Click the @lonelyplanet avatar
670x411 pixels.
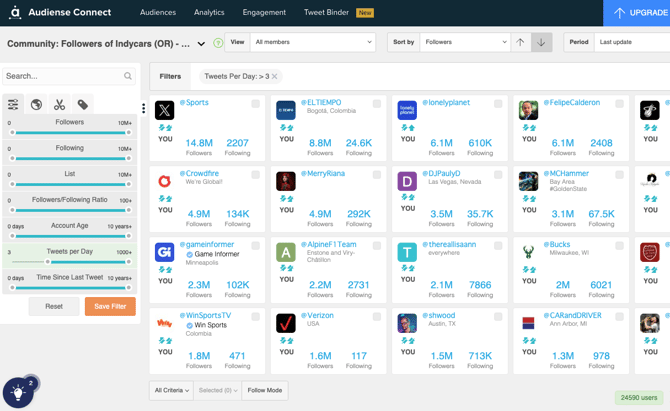pyautogui.click(x=407, y=110)
